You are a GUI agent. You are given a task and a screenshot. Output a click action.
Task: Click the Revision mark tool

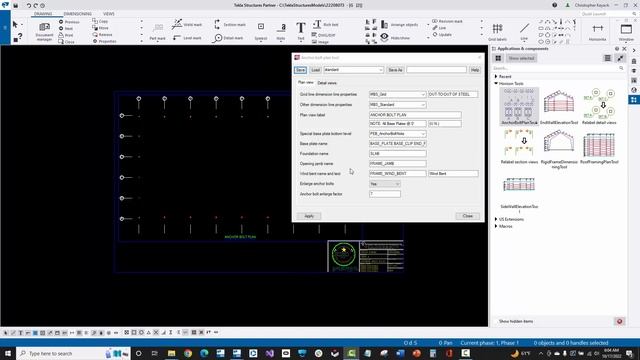[x=447, y=21]
